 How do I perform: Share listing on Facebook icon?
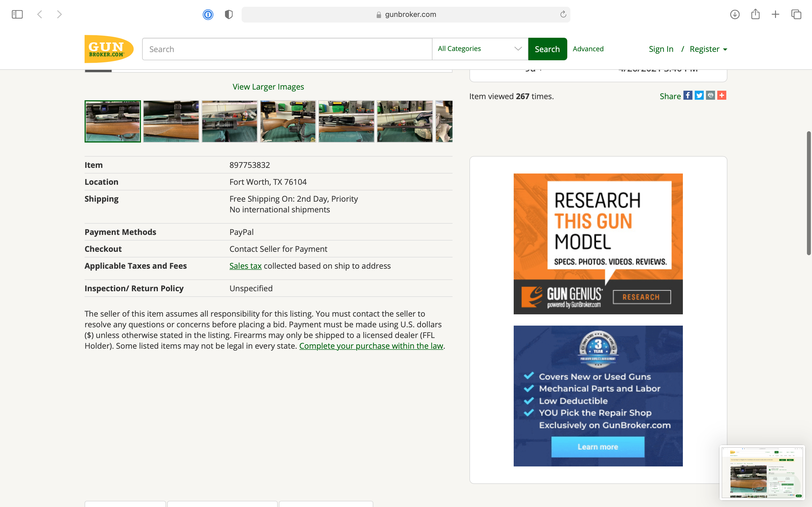pyautogui.click(x=687, y=95)
